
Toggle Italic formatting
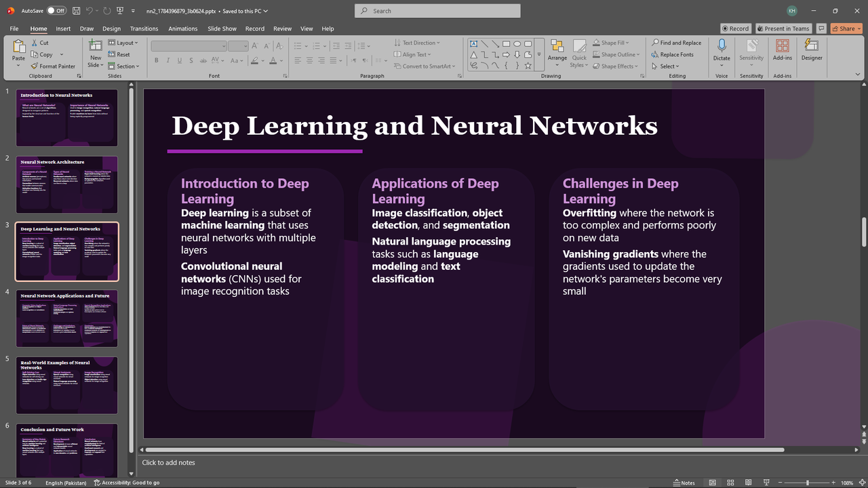pos(168,60)
